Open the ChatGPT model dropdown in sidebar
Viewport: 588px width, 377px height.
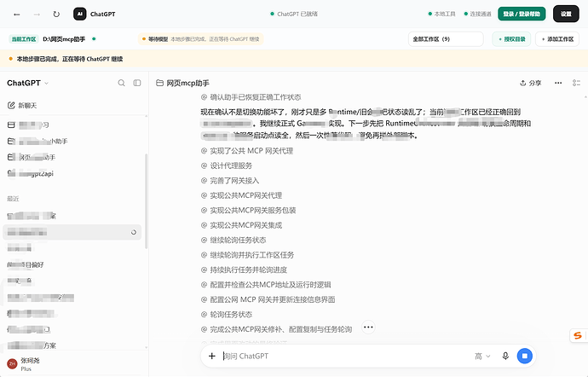(28, 83)
